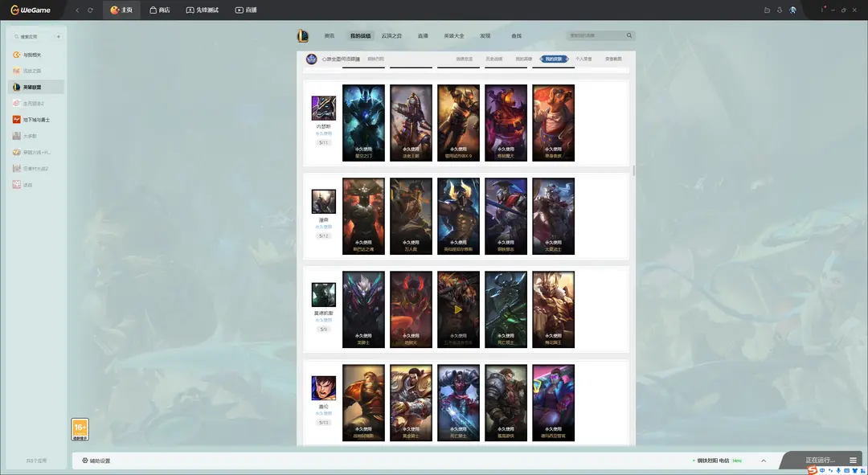Viewport: 868px width, 475px height.
Task: Click the summoner profile avatar icon
Action: pyautogui.click(x=312, y=59)
